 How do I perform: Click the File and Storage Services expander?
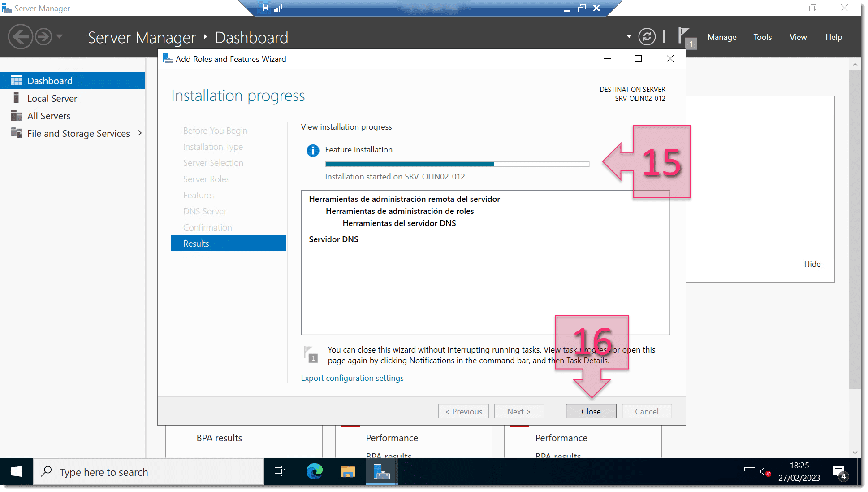click(140, 133)
